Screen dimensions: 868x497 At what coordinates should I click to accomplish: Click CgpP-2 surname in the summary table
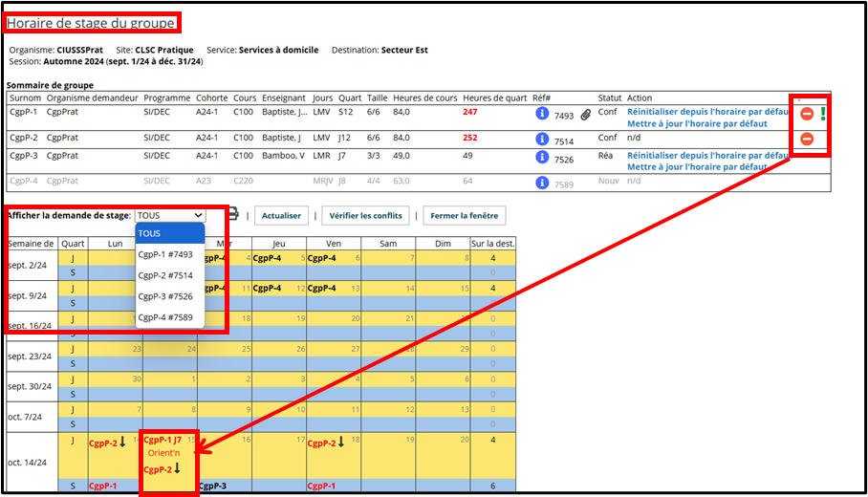(x=24, y=138)
